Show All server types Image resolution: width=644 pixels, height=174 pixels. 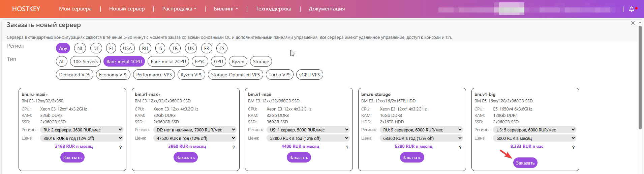tap(62, 61)
